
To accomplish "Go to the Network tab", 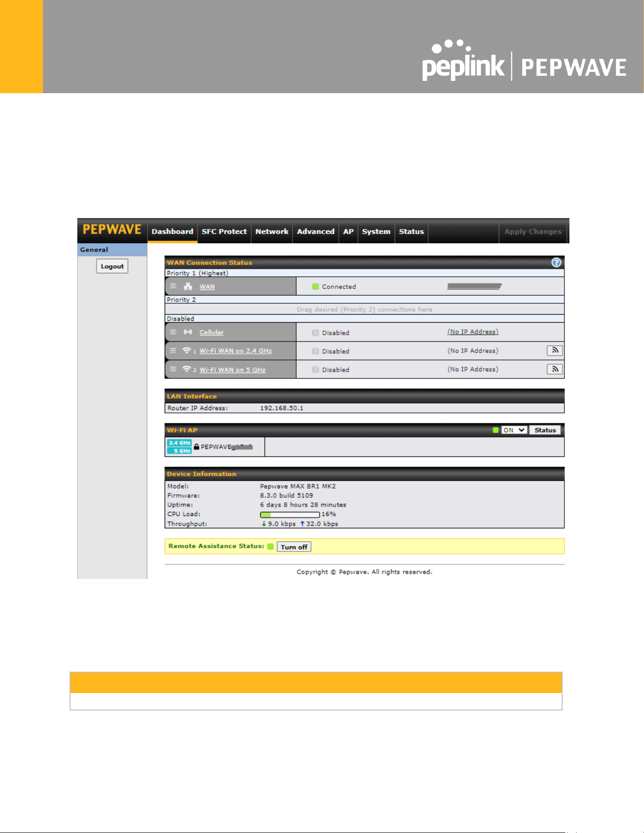I will point(272,231).
